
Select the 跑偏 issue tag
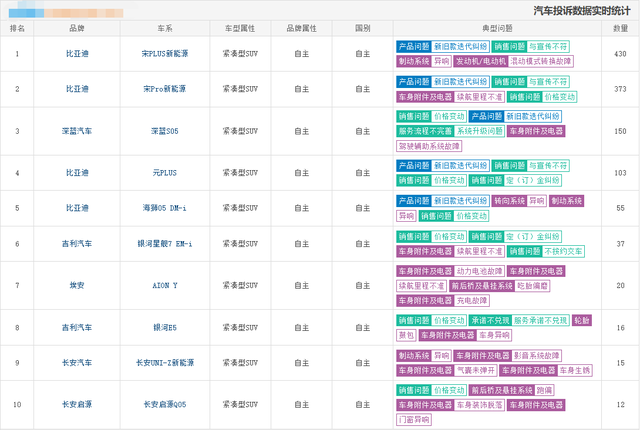tap(544, 390)
